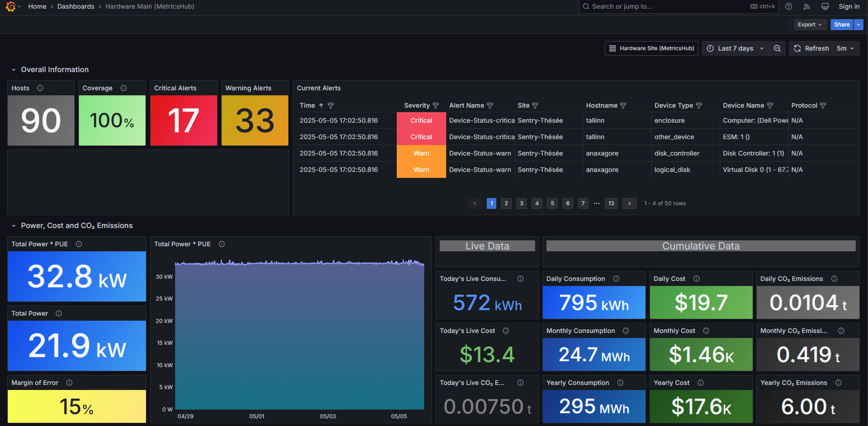Open the help icon in the top bar
This screenshot has height=426, width=868.
pos(789,6)
